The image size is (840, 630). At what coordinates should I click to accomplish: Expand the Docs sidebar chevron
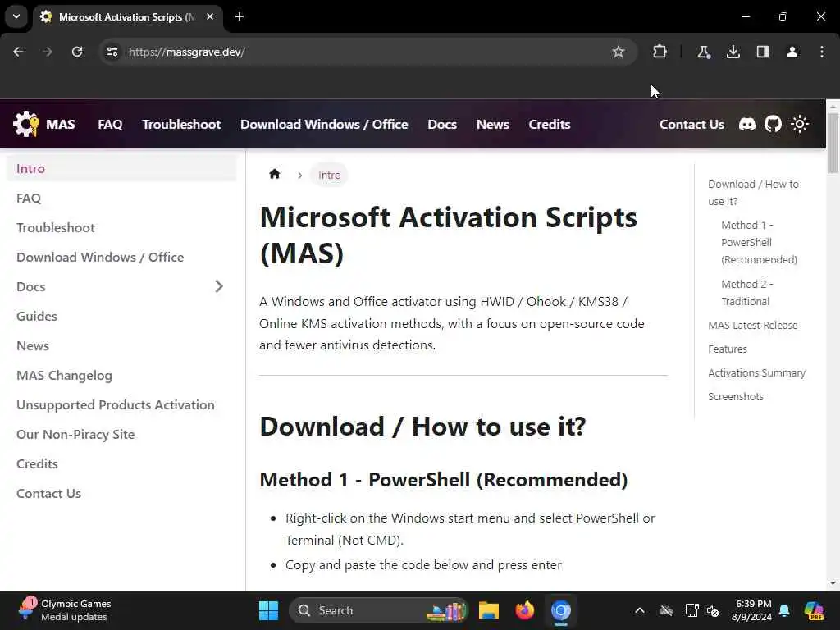pyautogui.click(x=218, y=286)
